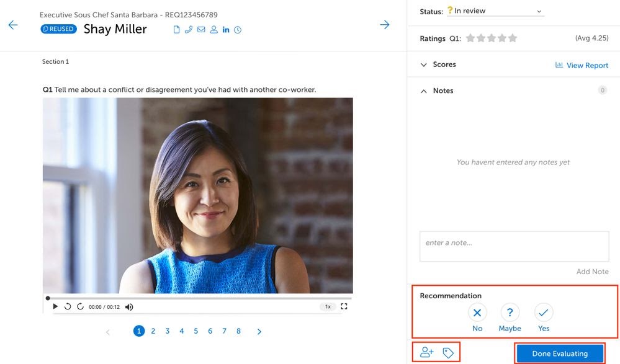Viewport: 620px width, 364px height.
Task: Select the Yes recommendation option
Action: coord(544,313)
